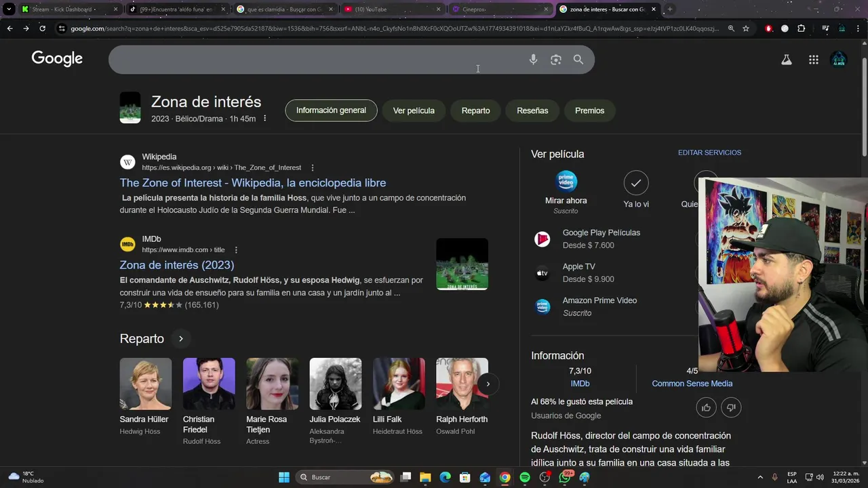Click the thumbs up like icon
Screen dimensions: 868x488
(x=707, y=407)
